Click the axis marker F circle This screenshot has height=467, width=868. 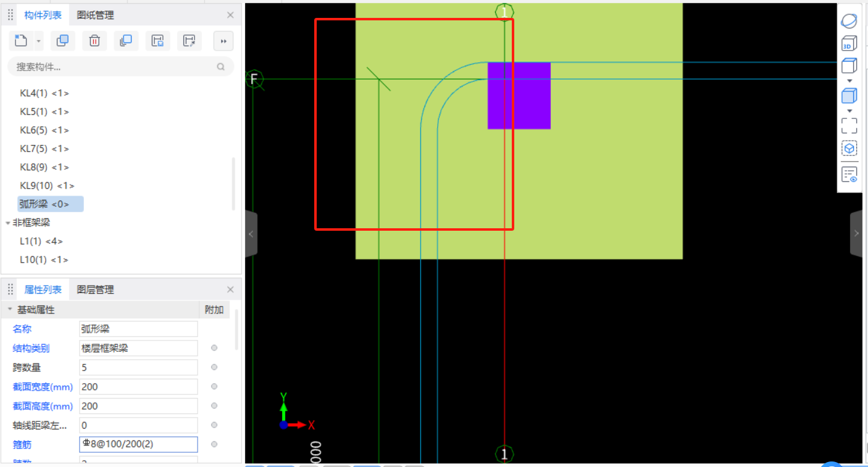[254, 79]
